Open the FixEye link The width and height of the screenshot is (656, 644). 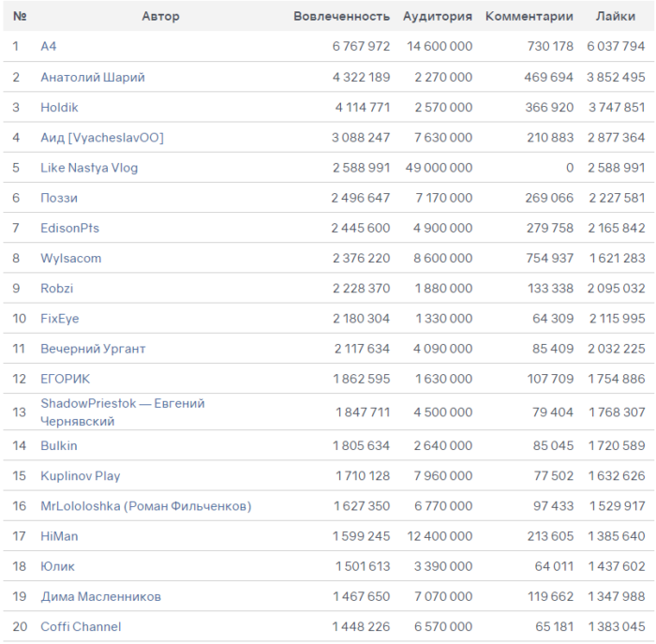pos(60,318)
